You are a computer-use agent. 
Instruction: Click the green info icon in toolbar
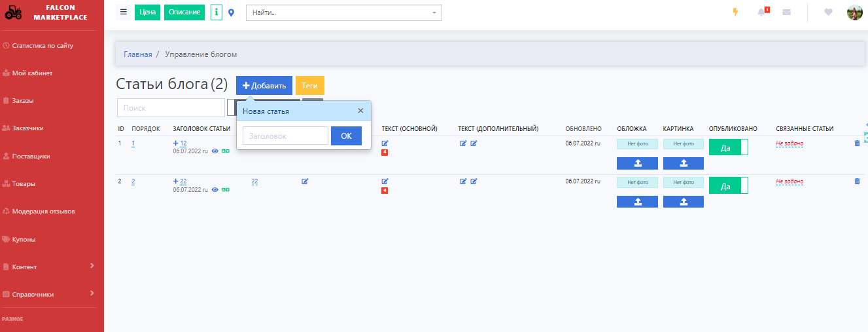click(x=217, y=12)
